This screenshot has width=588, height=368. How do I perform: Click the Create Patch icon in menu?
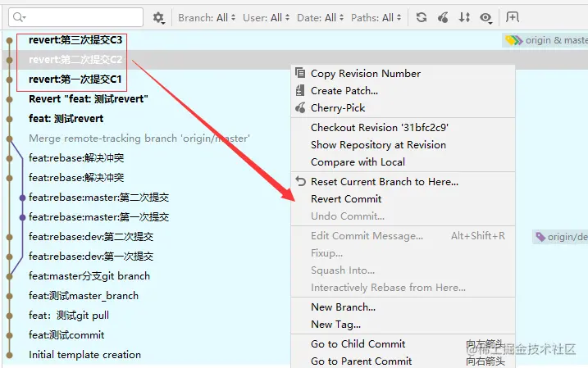[x=300, y=90]
